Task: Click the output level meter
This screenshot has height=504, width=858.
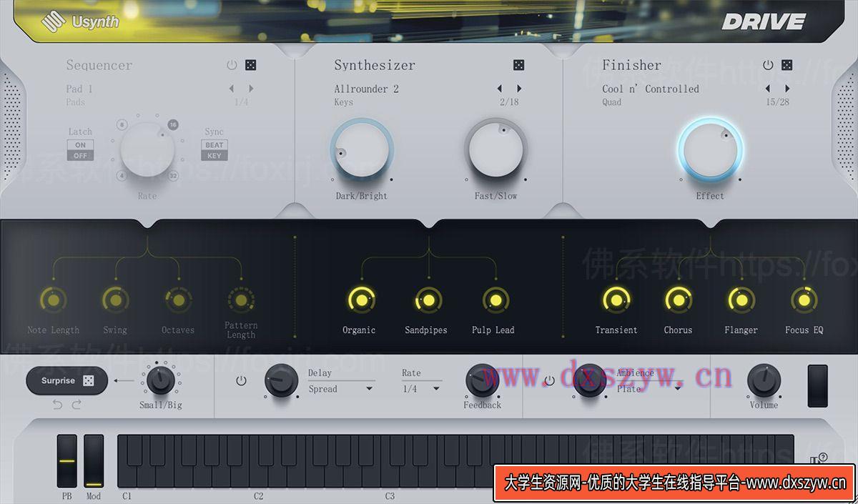Action: click(x=817, y=386)
